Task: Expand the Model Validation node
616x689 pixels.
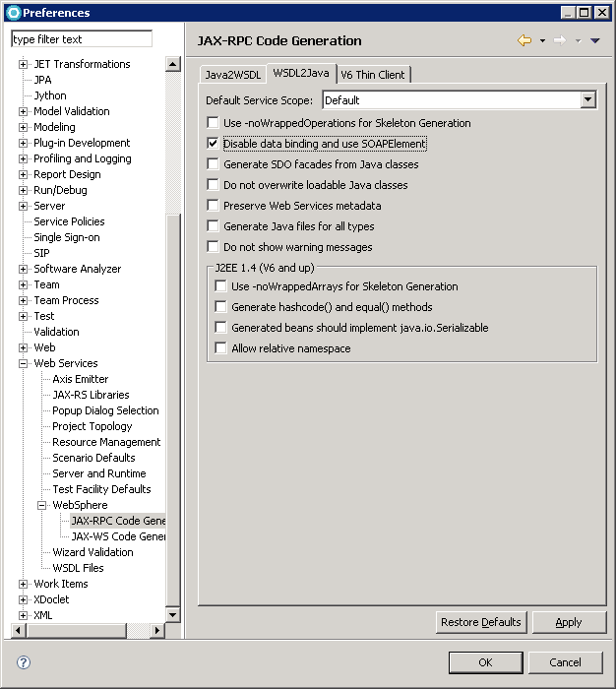Action: (x=23, y=111)
